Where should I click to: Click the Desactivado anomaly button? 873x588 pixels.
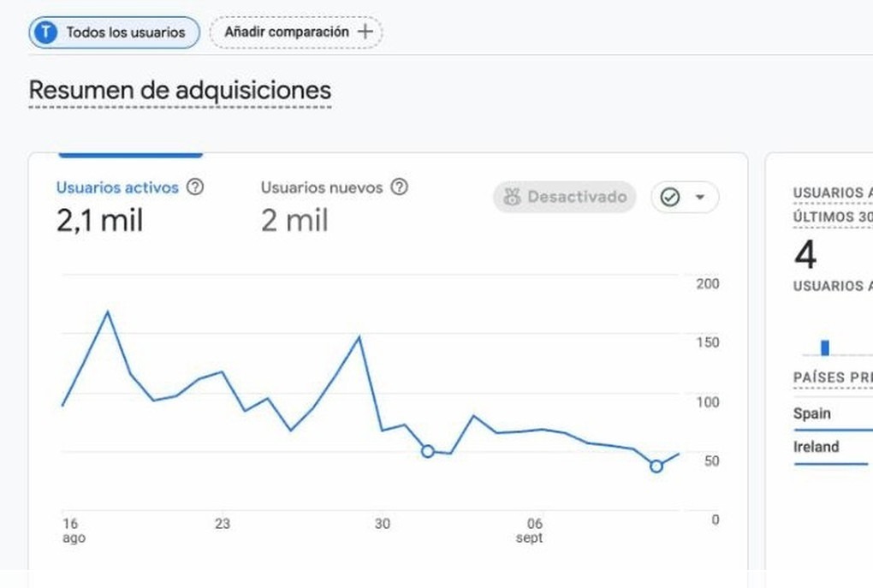(x=565, y=197)
